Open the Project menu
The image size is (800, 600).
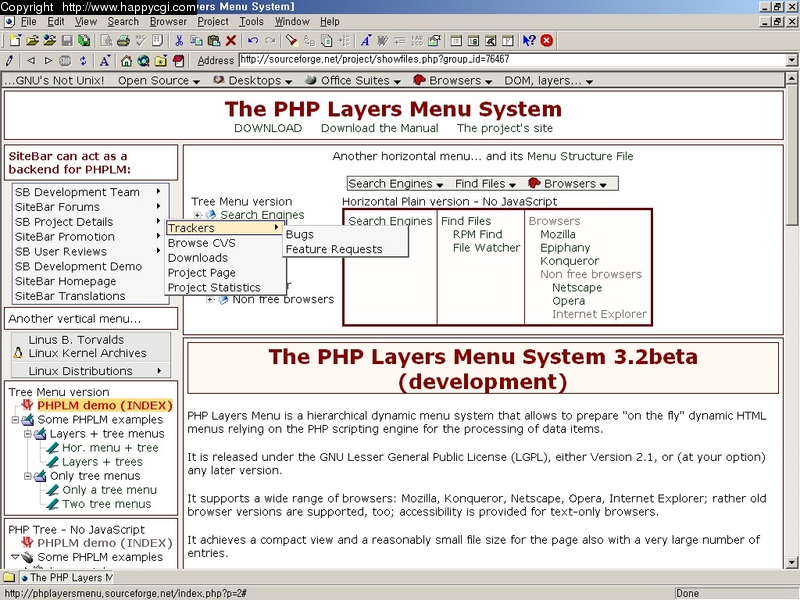(x=213, y=21)
